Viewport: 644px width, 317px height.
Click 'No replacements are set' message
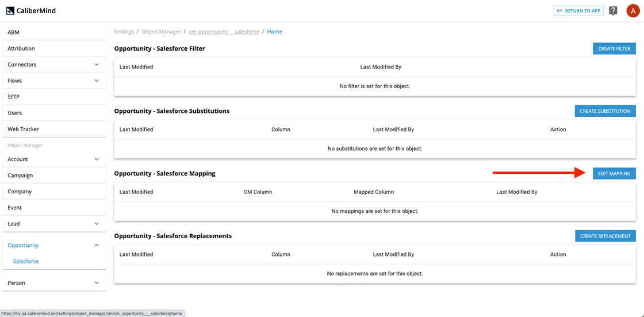375,274
